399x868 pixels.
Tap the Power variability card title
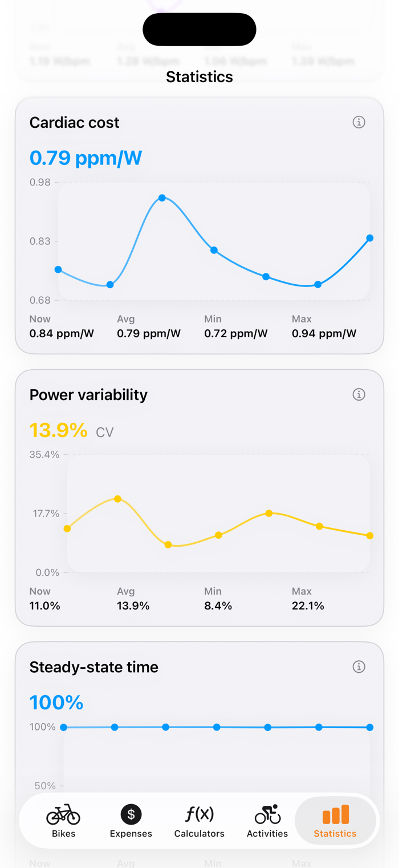tap(88, 394)
